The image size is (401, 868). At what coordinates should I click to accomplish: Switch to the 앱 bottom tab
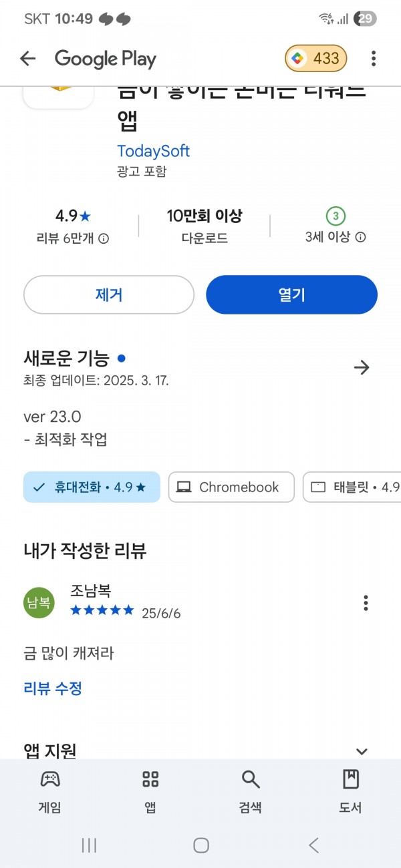pos(150,791)
